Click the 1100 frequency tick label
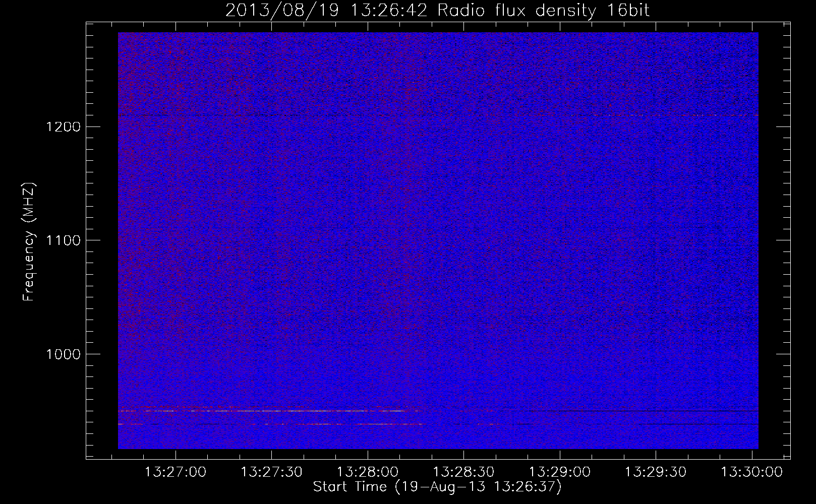 63,240
